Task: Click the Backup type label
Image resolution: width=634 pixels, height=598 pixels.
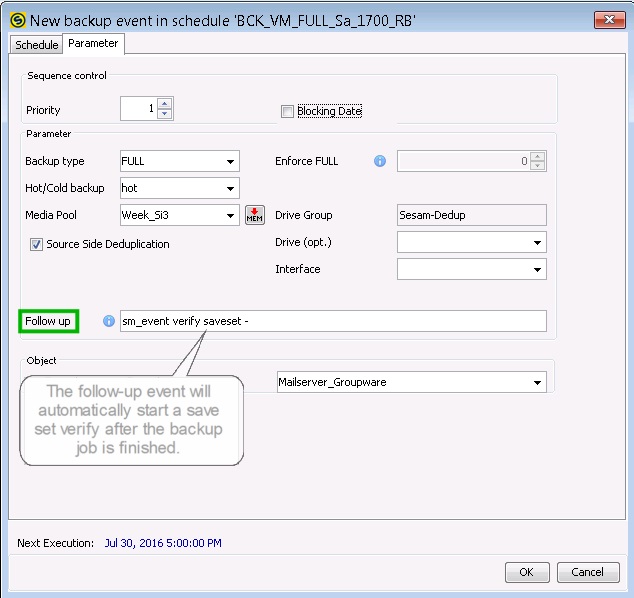Action: tap(55, 161)
